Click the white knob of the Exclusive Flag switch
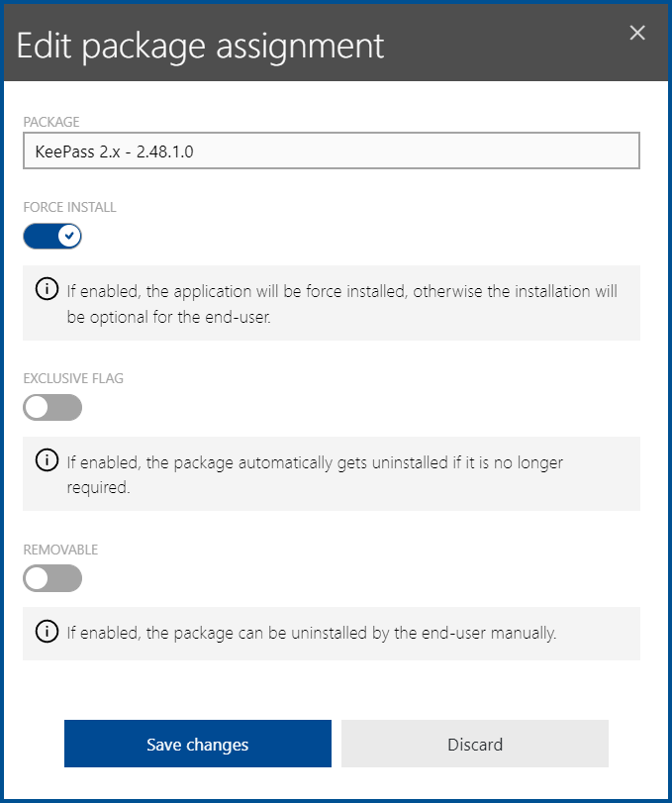This screenshot has width=672, height=803. [37, 407]
